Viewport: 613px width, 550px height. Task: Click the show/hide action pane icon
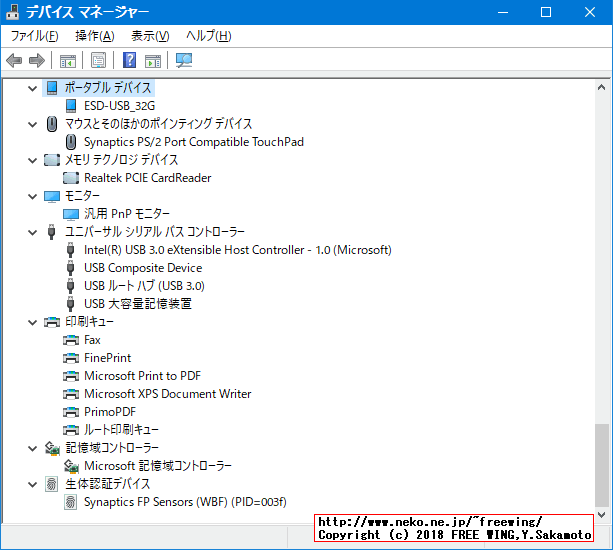point(153,61)
